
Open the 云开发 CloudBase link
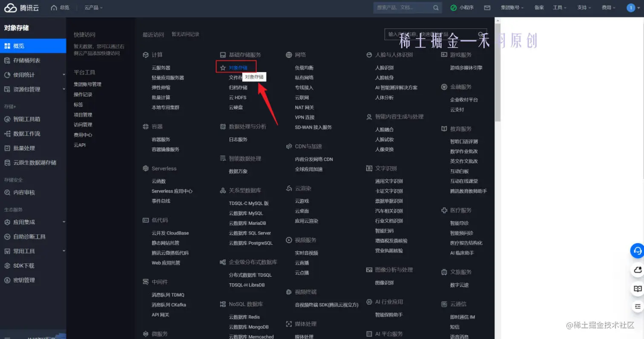[x=170, y=233]
